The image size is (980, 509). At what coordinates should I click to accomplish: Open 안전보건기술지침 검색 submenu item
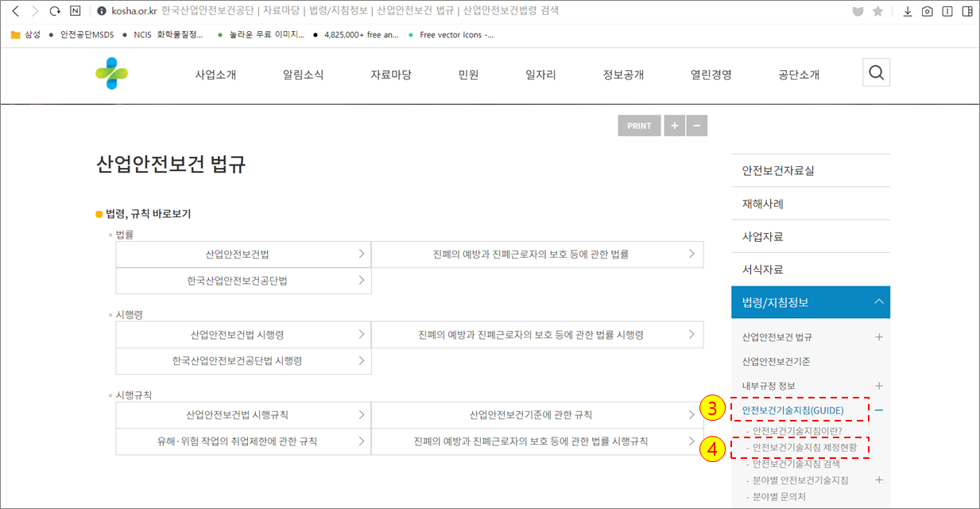click(796, 463)
